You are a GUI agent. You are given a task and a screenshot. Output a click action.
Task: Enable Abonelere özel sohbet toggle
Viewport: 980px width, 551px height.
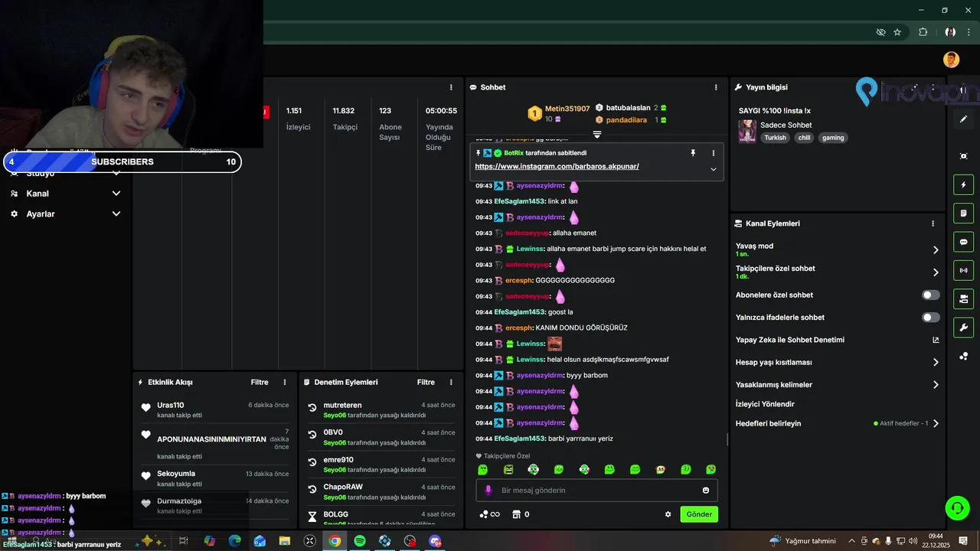click(x=931, y=295)
